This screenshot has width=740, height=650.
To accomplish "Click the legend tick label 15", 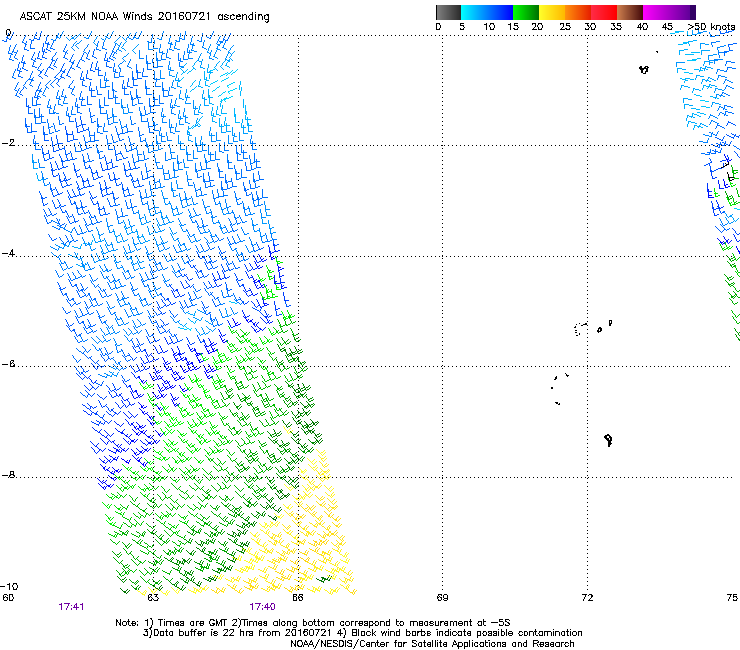I will click(x=513, y=27).
